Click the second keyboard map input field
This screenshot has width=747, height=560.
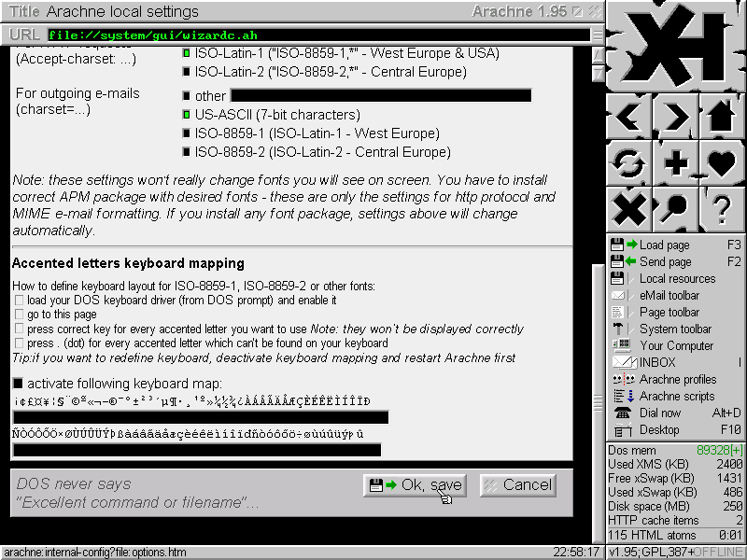click(197, 450)
